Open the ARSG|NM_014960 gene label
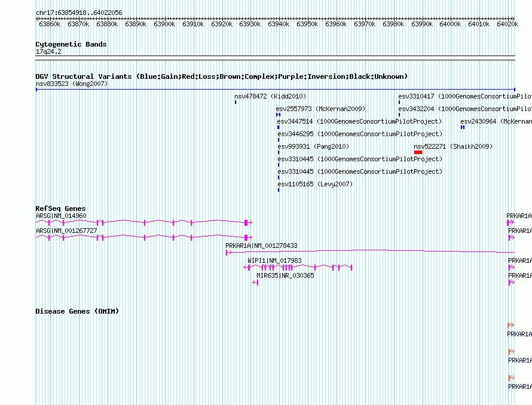 click(x=61, y=216)
